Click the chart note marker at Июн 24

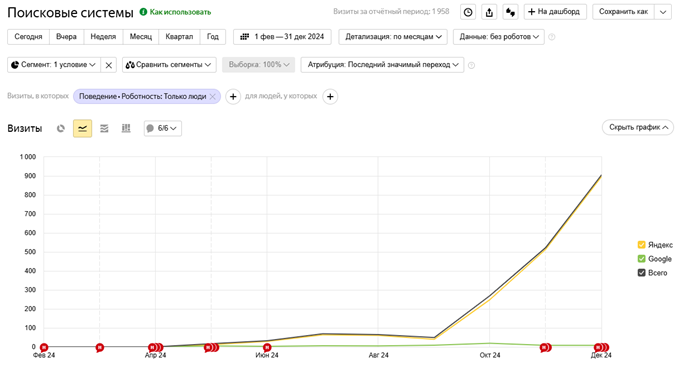click(267, 348)
